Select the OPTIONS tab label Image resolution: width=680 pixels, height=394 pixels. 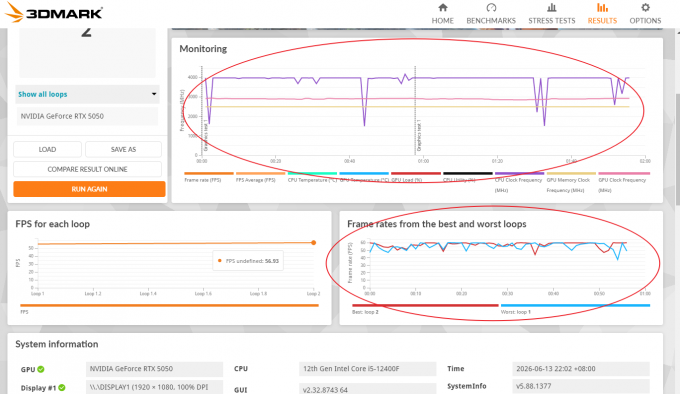645,20
